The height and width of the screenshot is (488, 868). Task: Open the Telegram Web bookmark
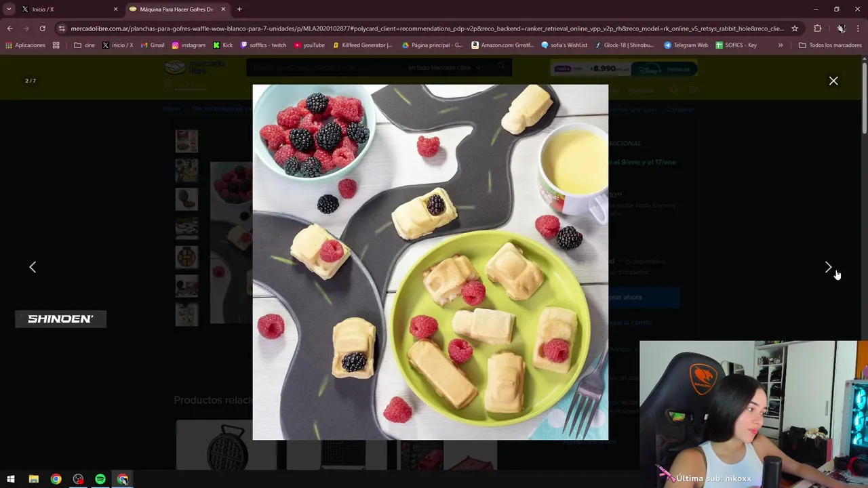[x=686, y=45]
